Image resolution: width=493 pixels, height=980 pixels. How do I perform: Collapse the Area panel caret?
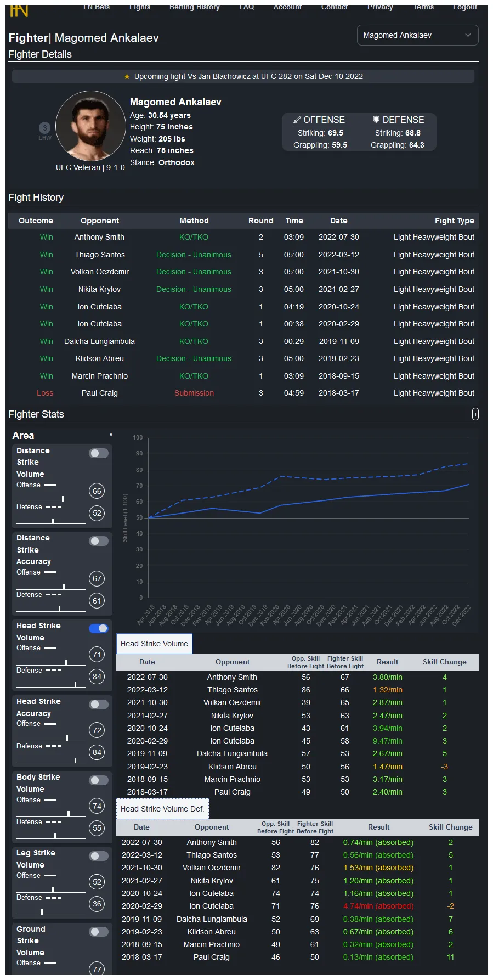111,435
